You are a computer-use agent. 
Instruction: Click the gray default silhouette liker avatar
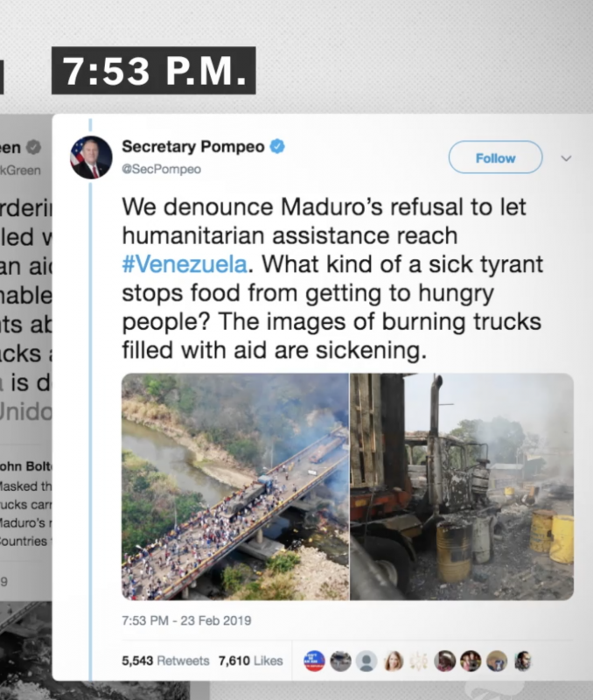coord(366,661)
